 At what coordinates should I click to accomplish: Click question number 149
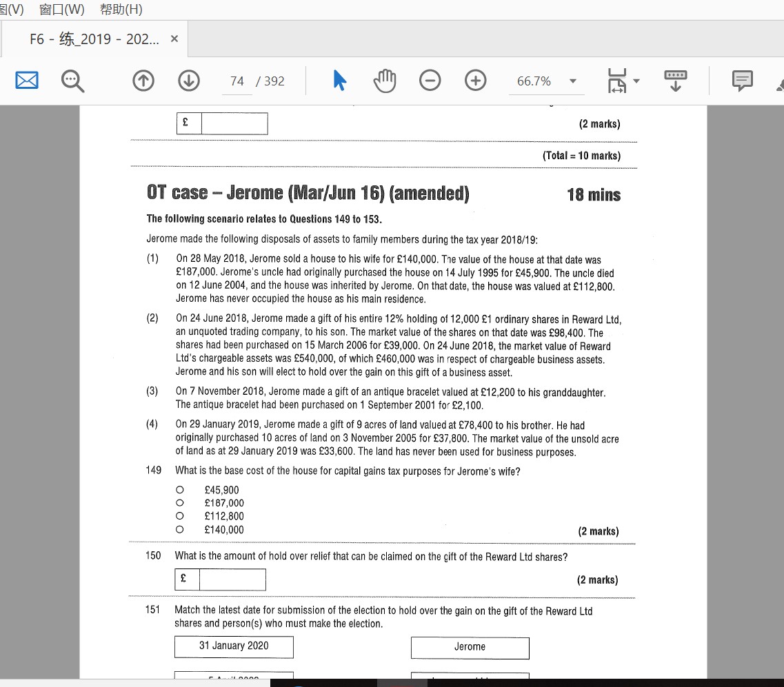pos(154,470)
